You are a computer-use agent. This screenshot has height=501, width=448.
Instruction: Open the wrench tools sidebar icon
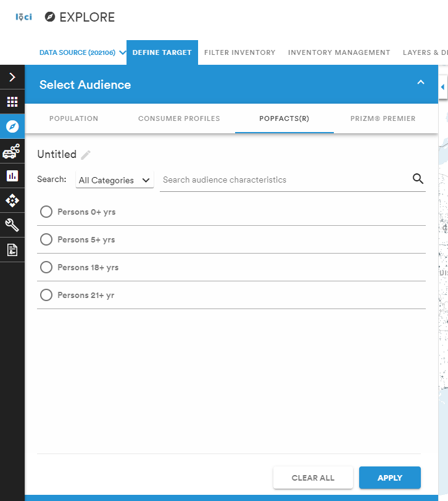click(12, 225)
